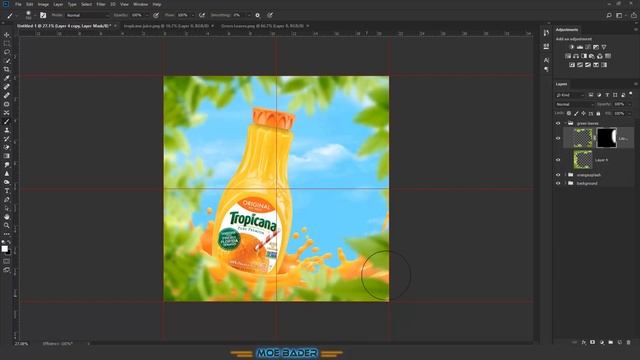Toggle the brush settings panel button
Image resolution: width=640 pixels, height=360 pixels.
pos(43,15)
